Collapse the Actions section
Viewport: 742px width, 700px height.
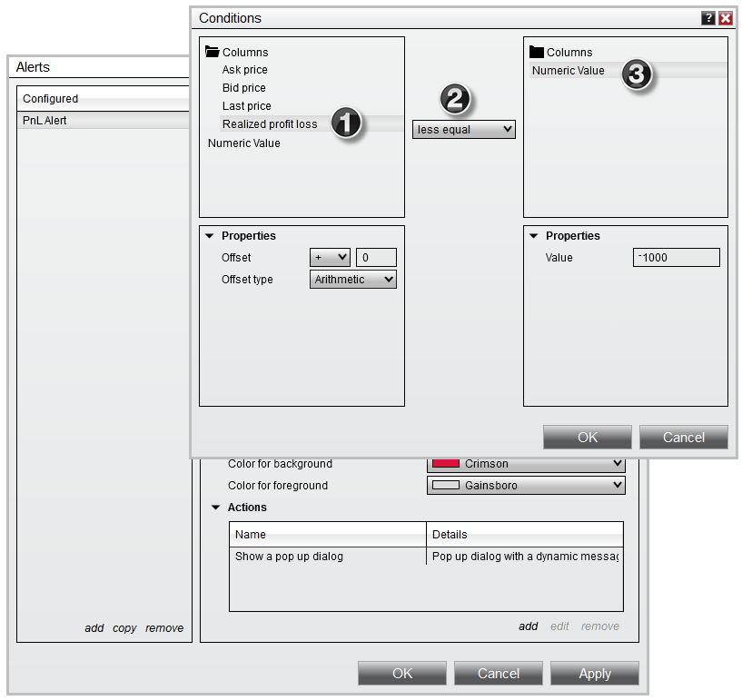[x=214, y=508]
